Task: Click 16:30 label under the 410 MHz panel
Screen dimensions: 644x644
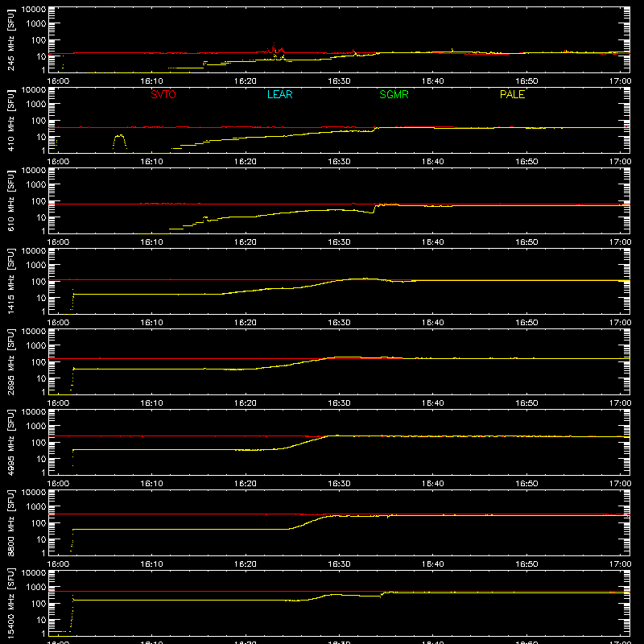Action: tap(339, 162)
